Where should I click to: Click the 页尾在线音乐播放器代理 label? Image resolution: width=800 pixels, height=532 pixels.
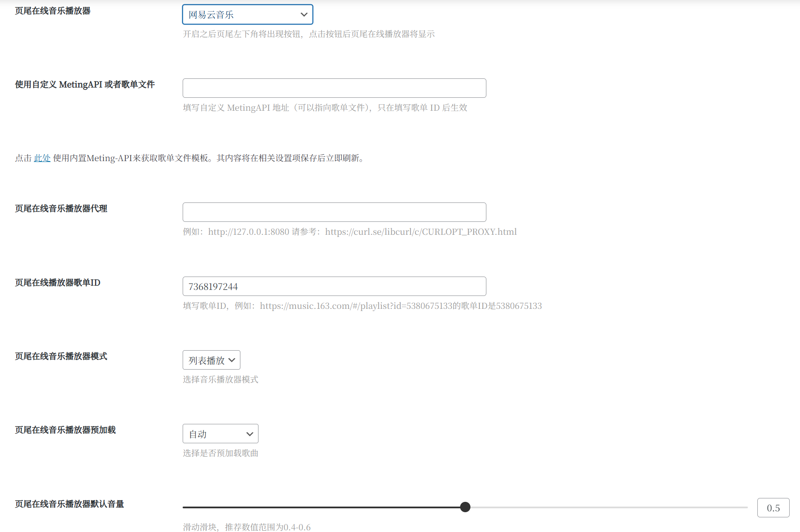pos(61,208)
